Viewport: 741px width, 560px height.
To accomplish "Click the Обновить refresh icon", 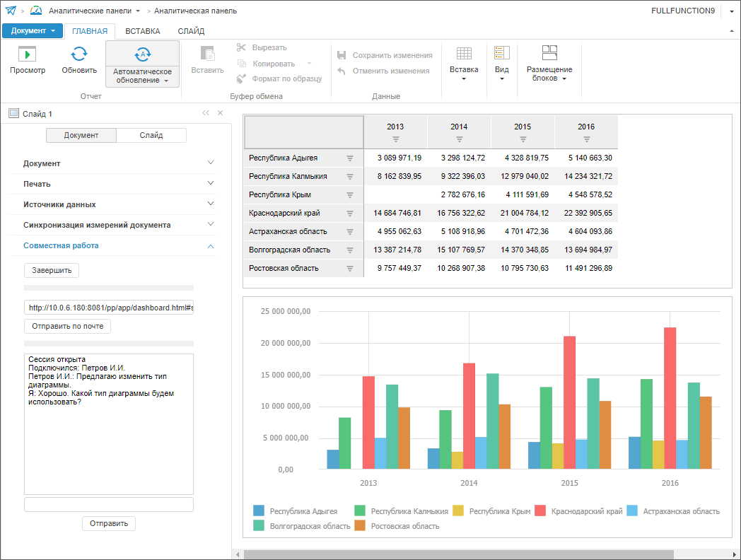I will (x=79, y=54).
